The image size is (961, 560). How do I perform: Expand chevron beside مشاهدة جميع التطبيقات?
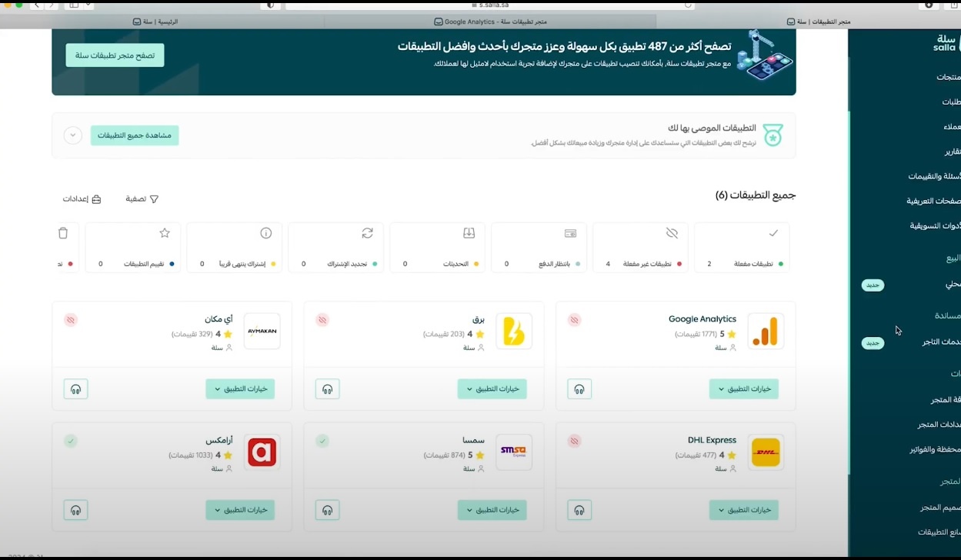tap(72, 135)
